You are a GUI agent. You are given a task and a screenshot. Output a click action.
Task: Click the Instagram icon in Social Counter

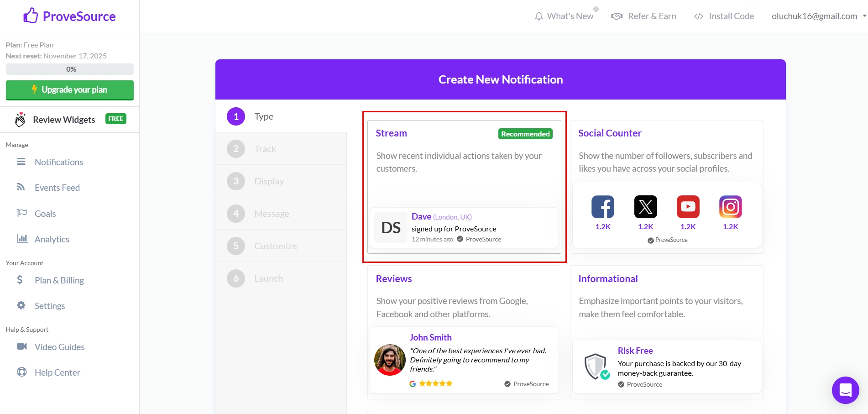(730, 206)
